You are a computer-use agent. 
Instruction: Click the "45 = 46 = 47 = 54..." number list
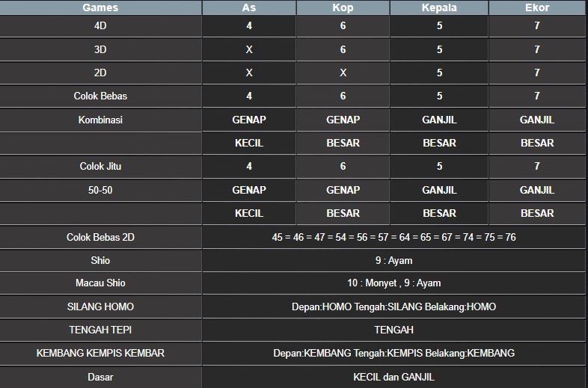[x=393, y=237]
